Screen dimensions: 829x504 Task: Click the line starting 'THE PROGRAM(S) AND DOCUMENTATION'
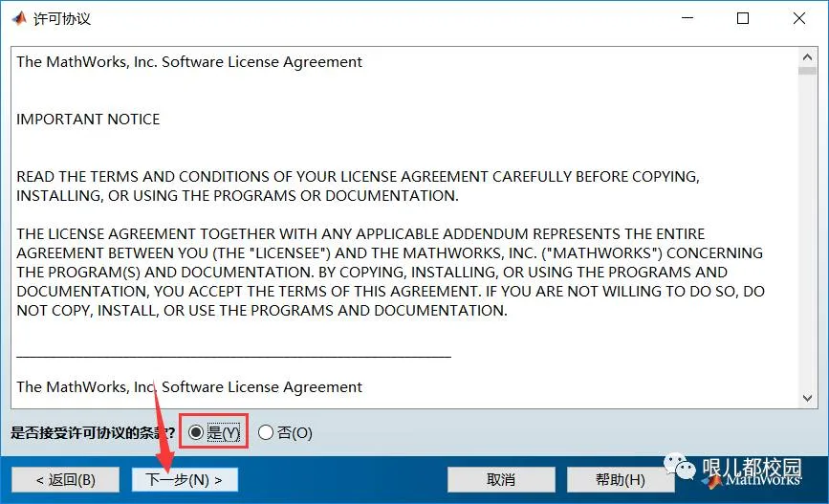tap(372, 272)
